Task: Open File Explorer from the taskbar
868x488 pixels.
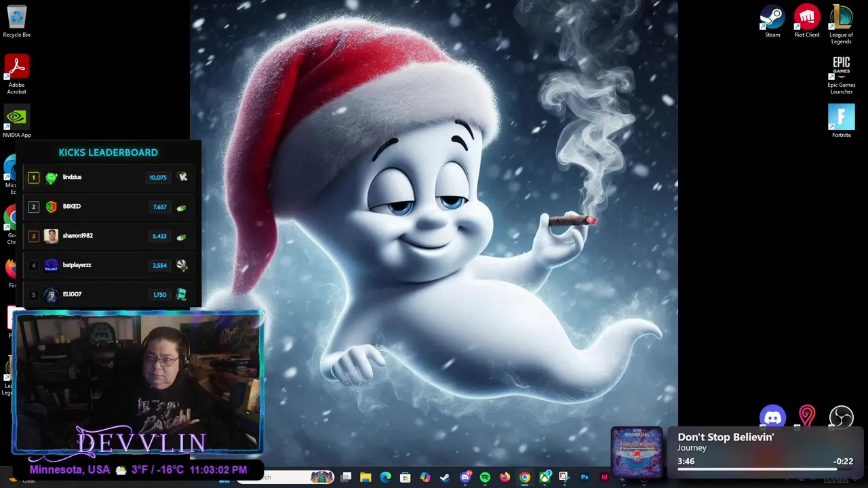Action: tap(366, 477)
